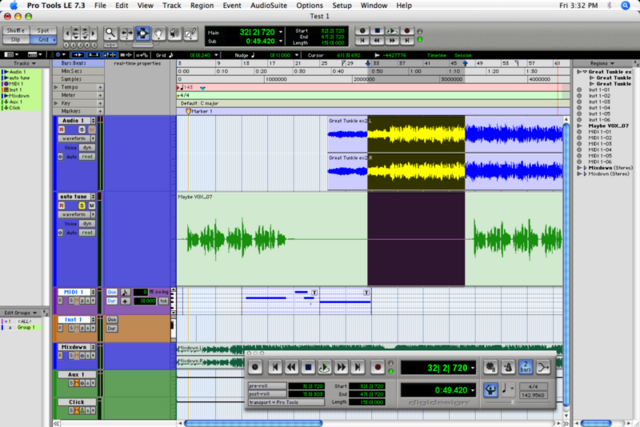The image size is (640, 427).
Task: Mute the auto tune track
Action: coord(91,205)
